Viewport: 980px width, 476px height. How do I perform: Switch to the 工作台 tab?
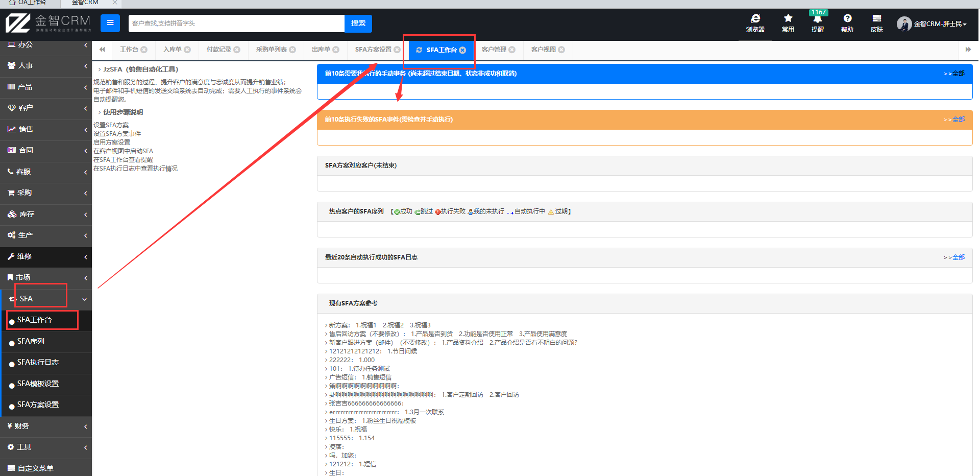click(x=129, y=50)
